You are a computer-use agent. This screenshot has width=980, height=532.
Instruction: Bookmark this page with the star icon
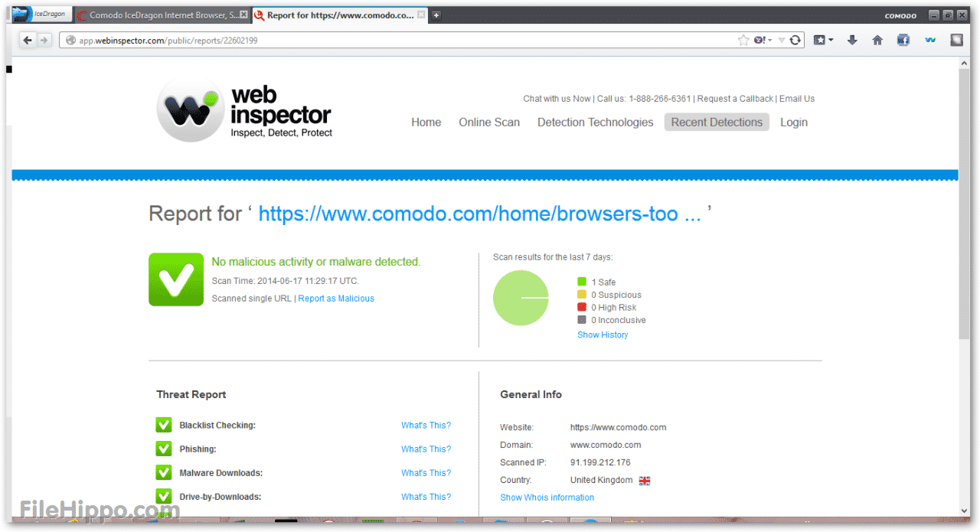743,41
